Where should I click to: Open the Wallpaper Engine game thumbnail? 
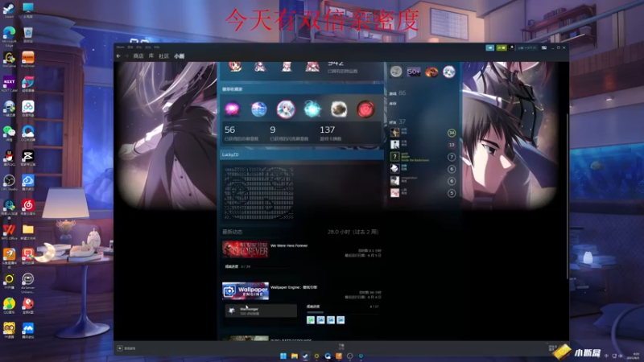tap(246, 290)
